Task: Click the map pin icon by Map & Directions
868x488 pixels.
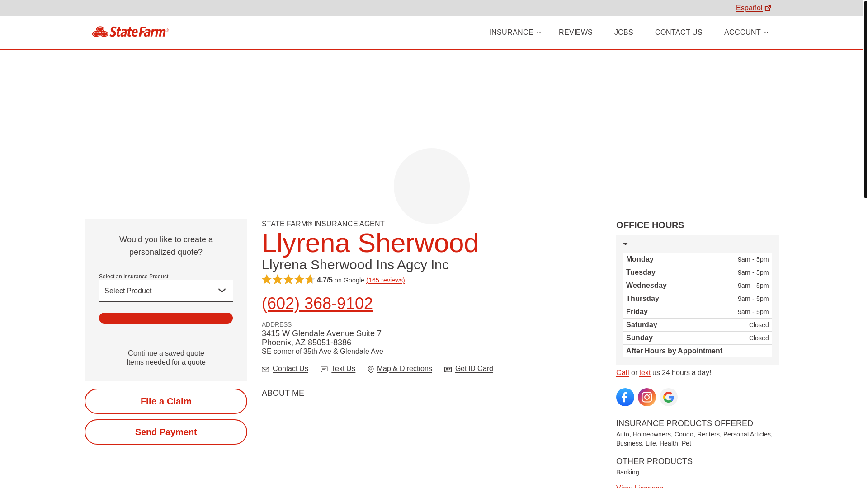Action: (371, 370)
